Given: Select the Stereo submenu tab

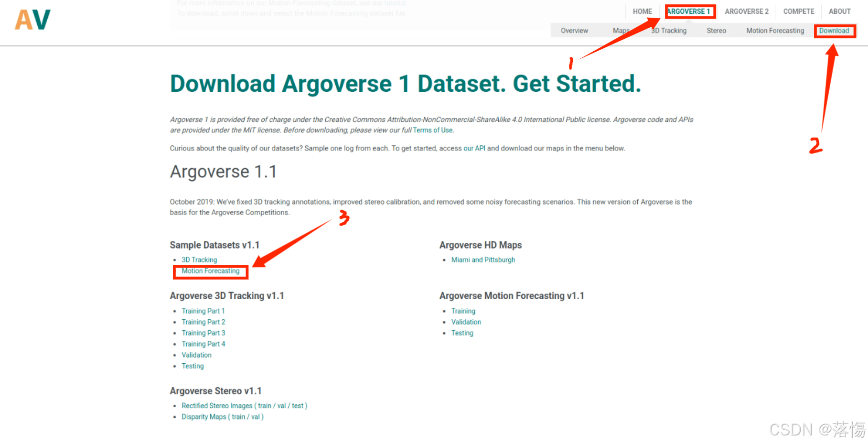Looking at the screenshot, I should click(x=716, y=31).
